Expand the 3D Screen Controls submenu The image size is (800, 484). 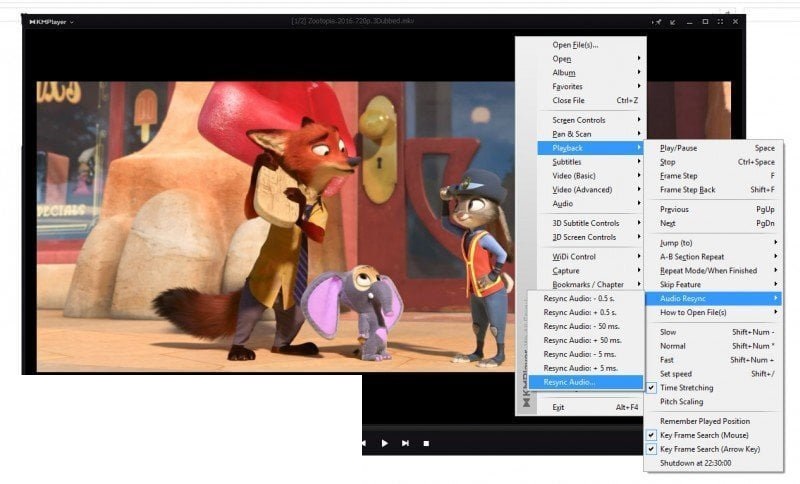591,237
